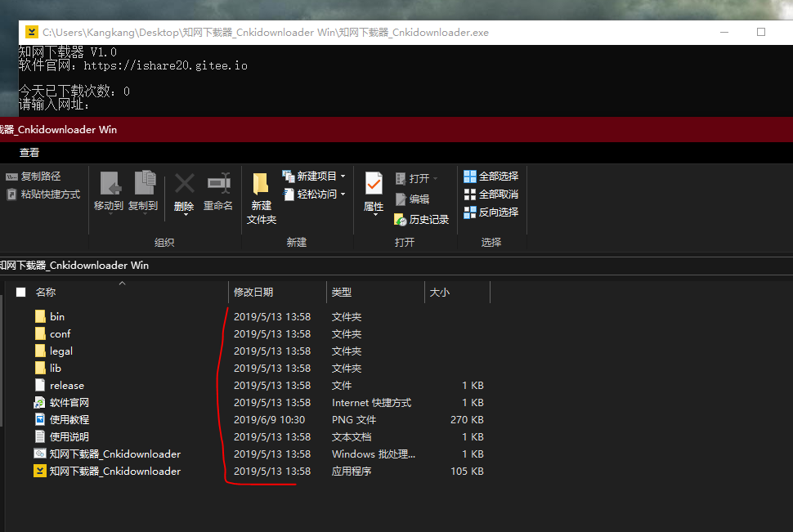The width and height of the screenshot is (793, 532).
Task: Click the New item icon
Action: pos(289,176)
